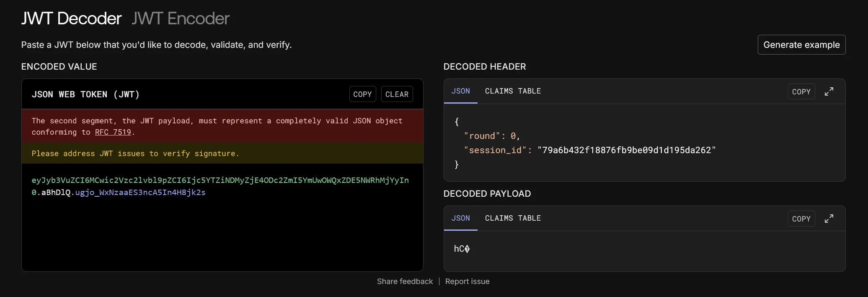This screenshot has width=868, height=297.
Task: Open Claims Table in Decoded Header
Action: pos(513,91)
